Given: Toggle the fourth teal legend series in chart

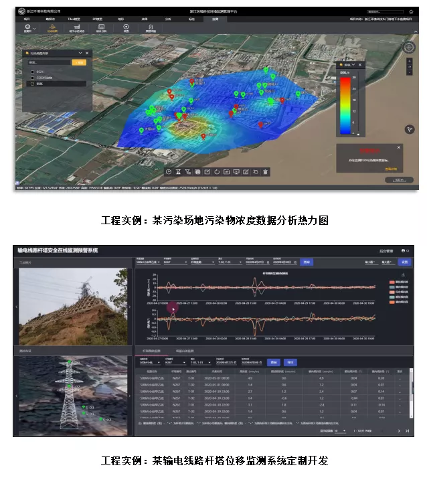Looking at the screenshot, I should pyautogui.click(x=398, y=297).
